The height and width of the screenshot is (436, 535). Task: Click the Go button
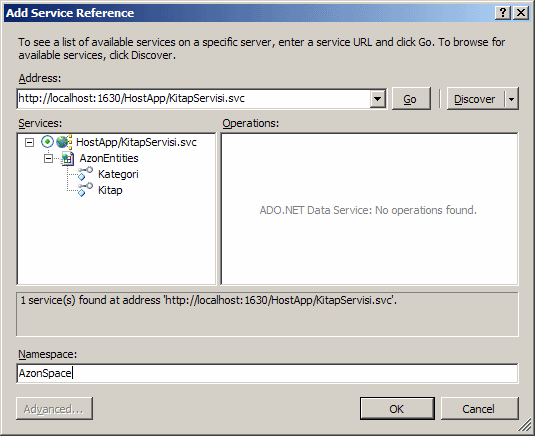[x=411, y=99]
